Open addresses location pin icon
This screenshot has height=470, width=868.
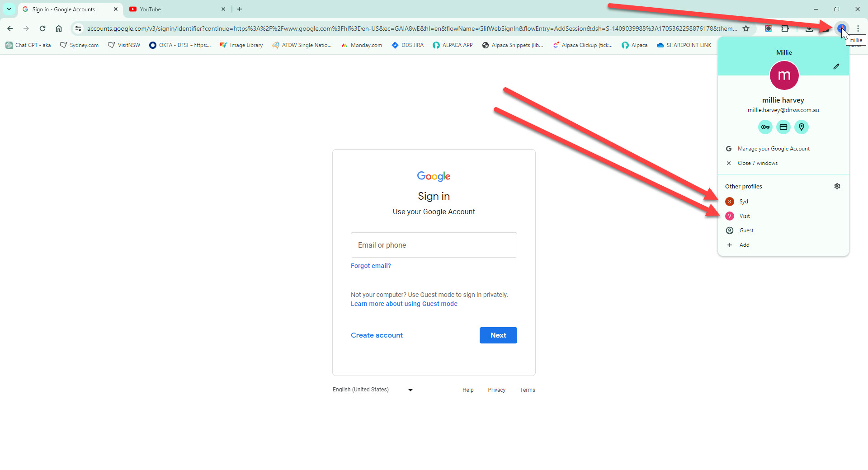pos(802,127)
